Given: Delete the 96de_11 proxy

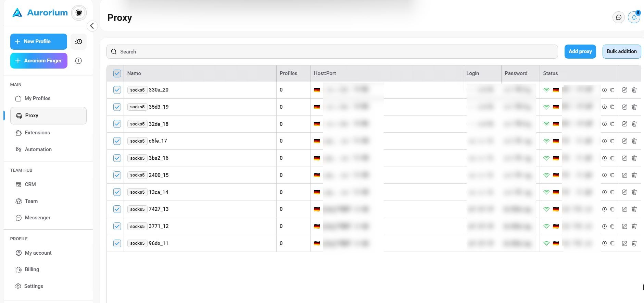Looking at the screenshot, I should click(634, 243).
